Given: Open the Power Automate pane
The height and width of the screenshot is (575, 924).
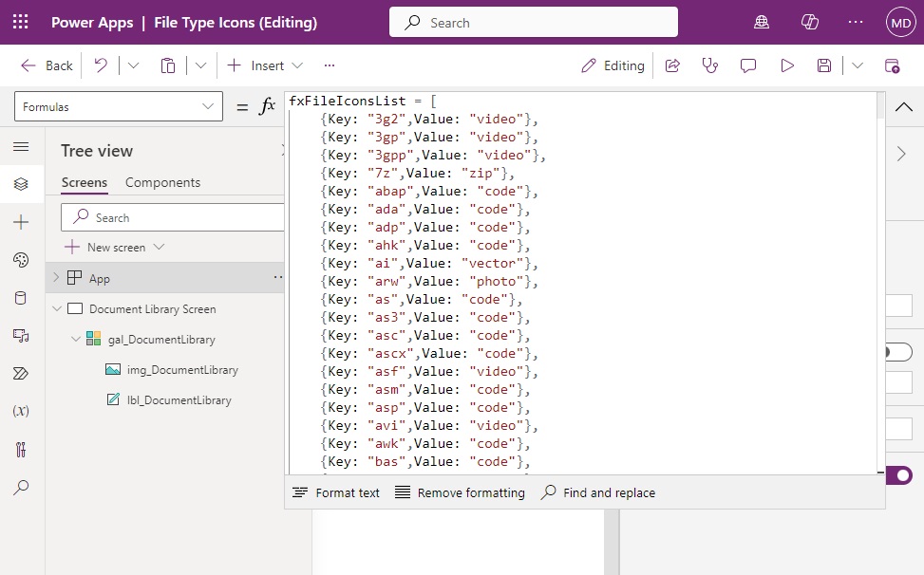Looking at the screenshot, I should point(22,373).
